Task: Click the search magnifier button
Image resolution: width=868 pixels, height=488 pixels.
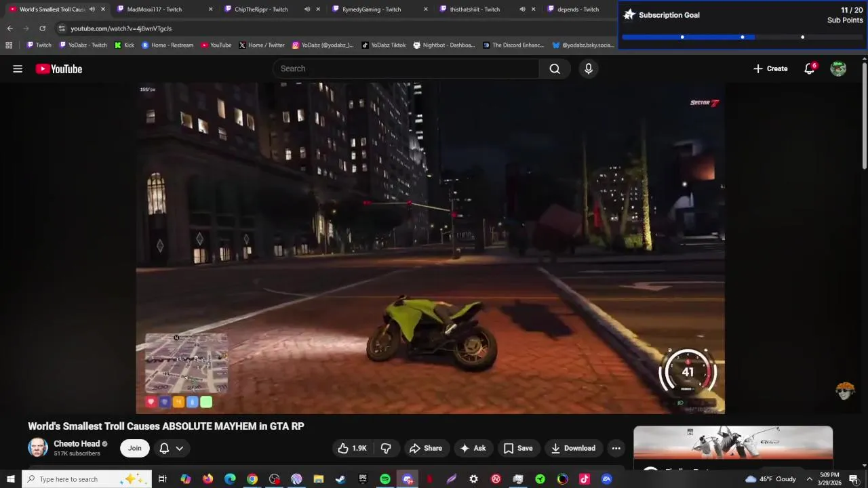Action: pyautogui.click(x=555, y=68)
